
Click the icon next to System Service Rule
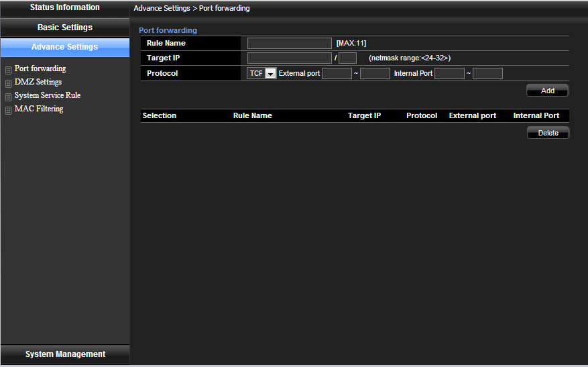8,97
